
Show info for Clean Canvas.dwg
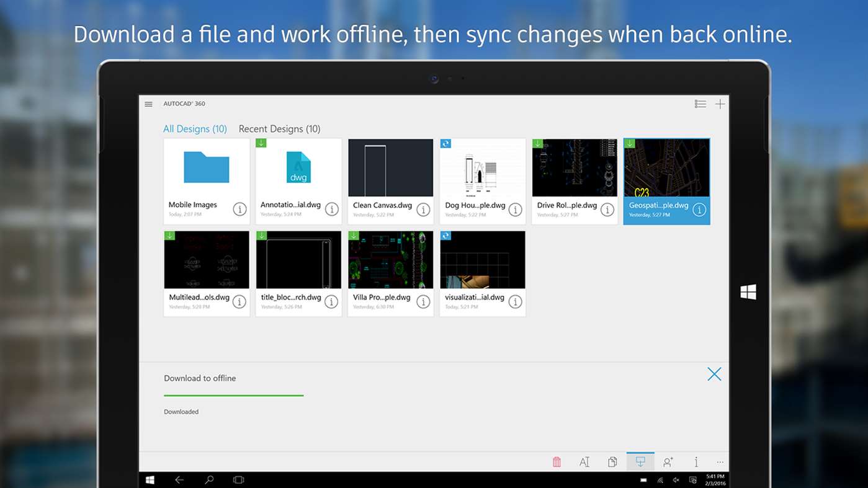coord(423,210)
